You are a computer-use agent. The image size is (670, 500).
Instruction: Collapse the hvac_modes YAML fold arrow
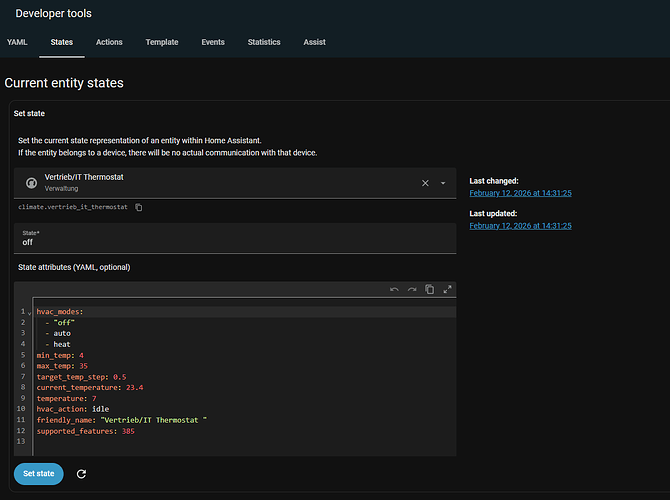[x=29, y=313]
